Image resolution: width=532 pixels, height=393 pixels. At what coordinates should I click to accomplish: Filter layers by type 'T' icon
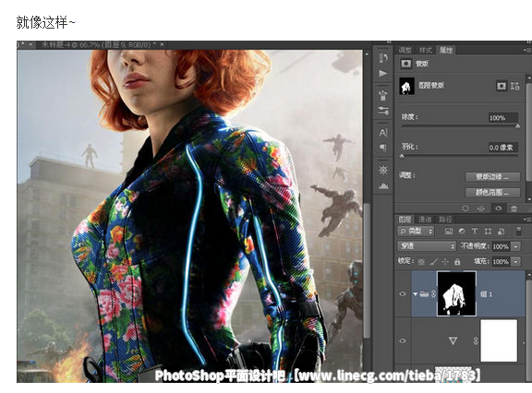475,232
